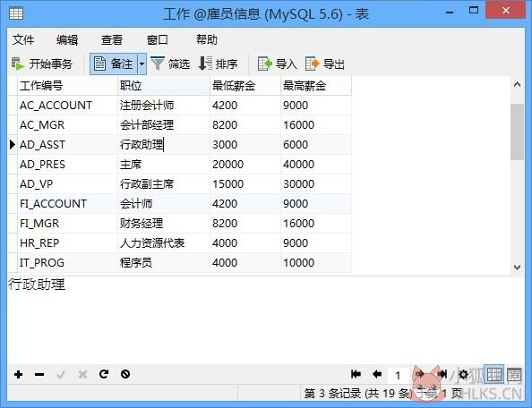532x408 pixels.
Task: Open the Filter (筛选) tool
Action: (x=170, y=64)
